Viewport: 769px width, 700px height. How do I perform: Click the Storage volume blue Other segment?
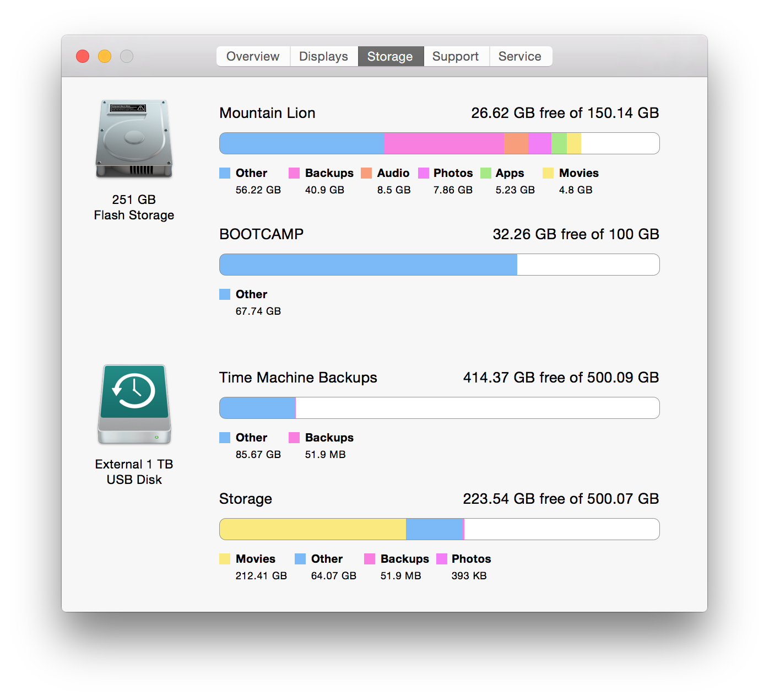(435, 529)
